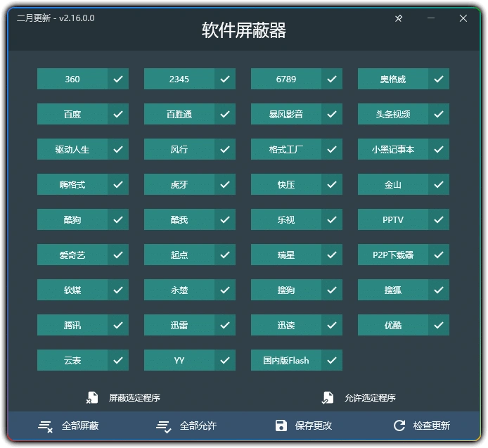Toggle the 金山 checkmark box
The height and width of the screenshot is (448, 488).
pos(439,185)
